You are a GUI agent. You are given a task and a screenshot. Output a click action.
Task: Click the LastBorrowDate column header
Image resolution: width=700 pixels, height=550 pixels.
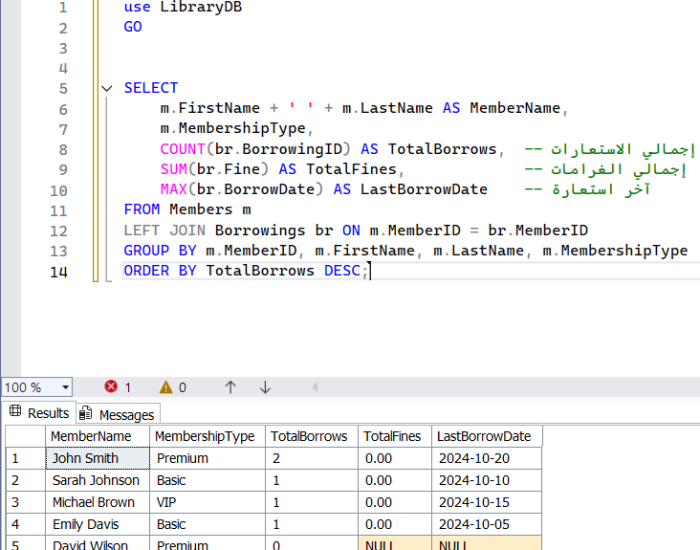click(484, 436)
